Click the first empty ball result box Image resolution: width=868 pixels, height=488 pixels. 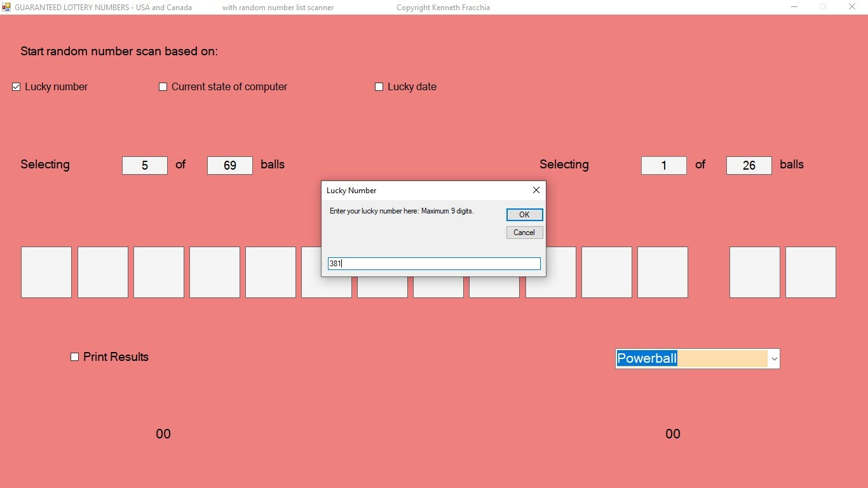point(46,272)
